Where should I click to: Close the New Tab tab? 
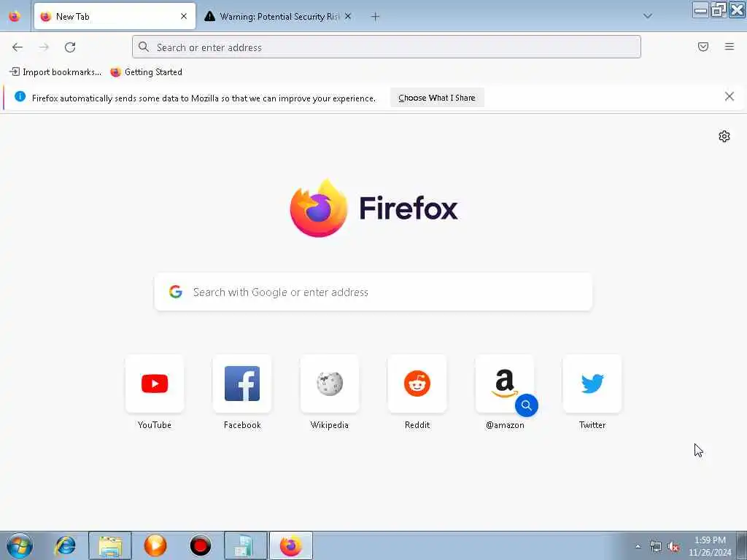(x=184, y=16)
